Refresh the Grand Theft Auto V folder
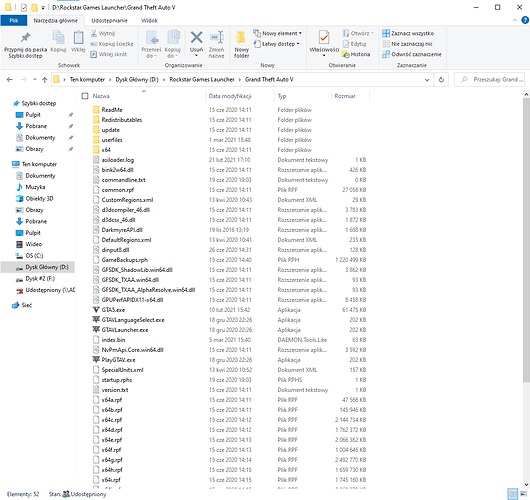Image resolution: width=530 pixels, height=500 pixels. (441, 80)
